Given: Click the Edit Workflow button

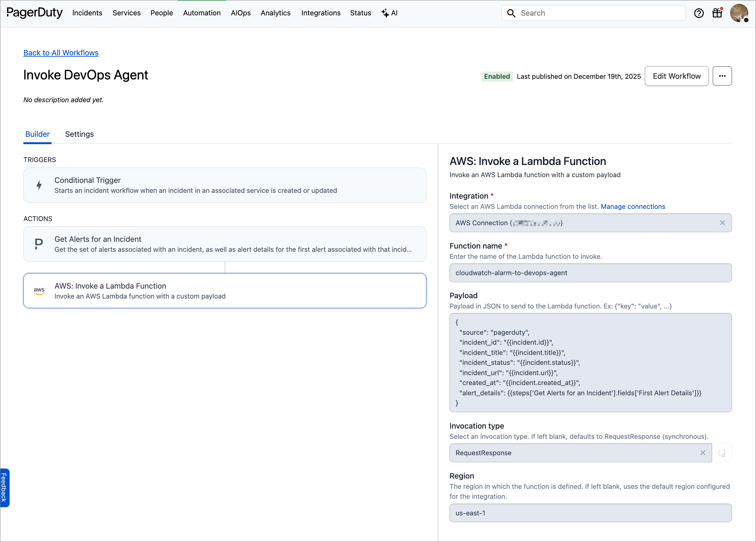Looking at the screenshot, I should point(677,76).
